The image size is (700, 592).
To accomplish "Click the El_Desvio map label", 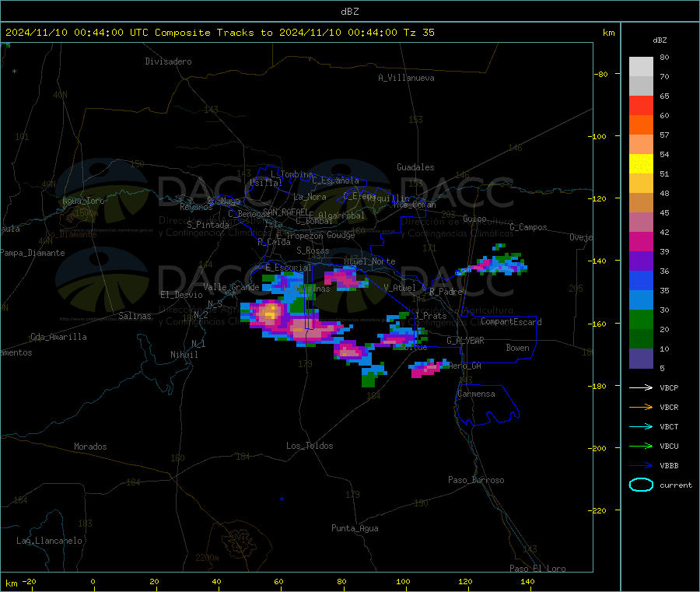I will 181,295.
